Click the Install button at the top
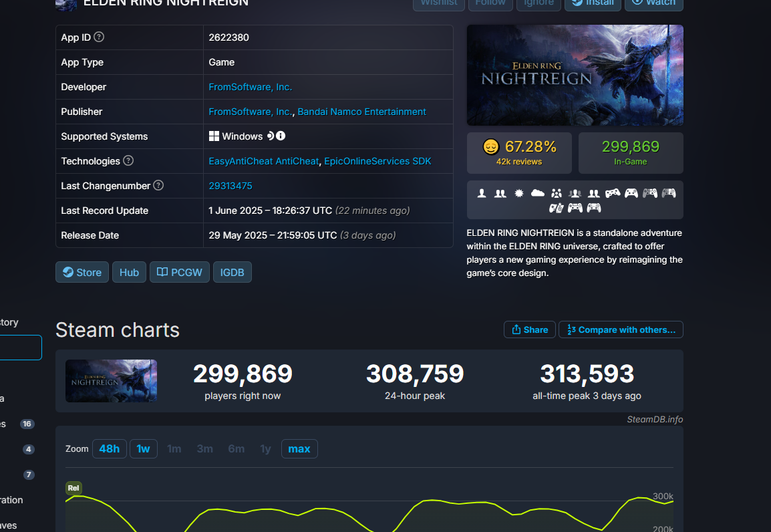Screen dimensions: 771x532 pos(593,3)
